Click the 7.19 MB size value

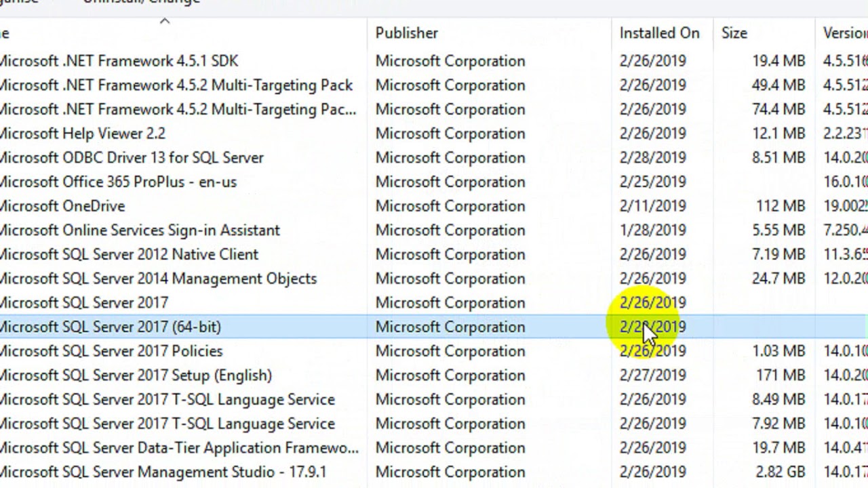(x=778, y=254)
